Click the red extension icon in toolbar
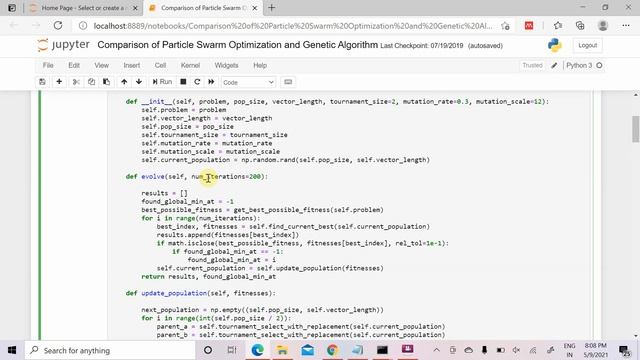This screenshot has height=360, width=640. [529, 26]
